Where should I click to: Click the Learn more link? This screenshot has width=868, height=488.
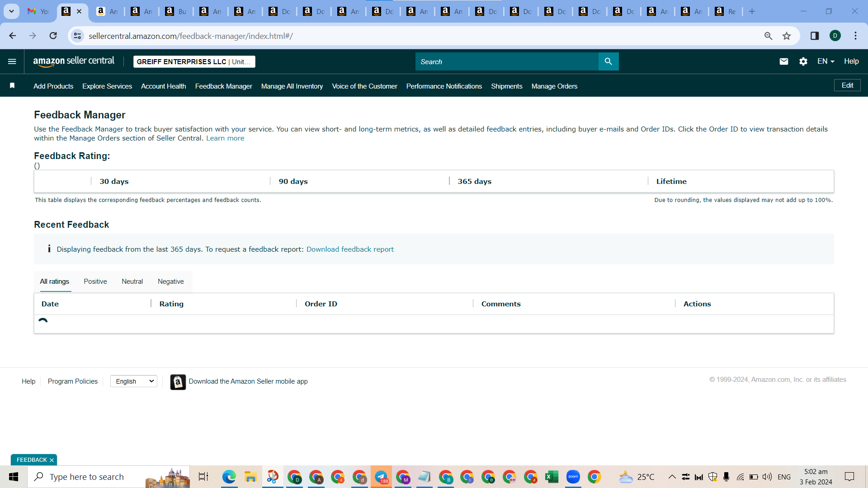pos(225,138)
